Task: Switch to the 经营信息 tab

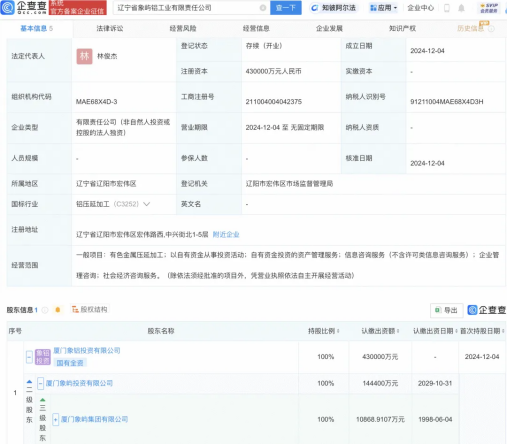Action: (256, 28)
